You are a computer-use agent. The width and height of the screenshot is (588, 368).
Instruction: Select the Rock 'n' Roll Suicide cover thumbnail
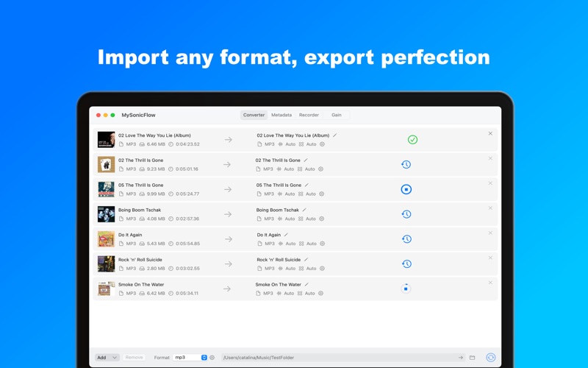pos(106,264)
